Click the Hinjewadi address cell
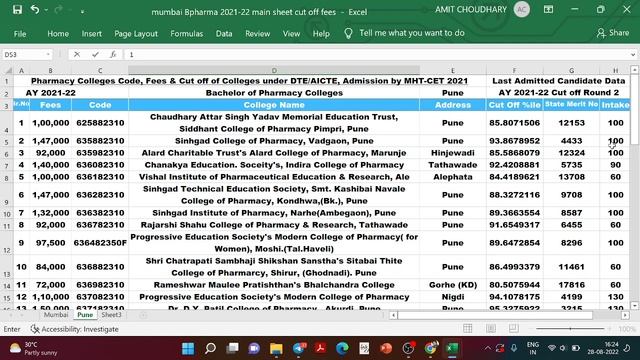 pos(453,153)
